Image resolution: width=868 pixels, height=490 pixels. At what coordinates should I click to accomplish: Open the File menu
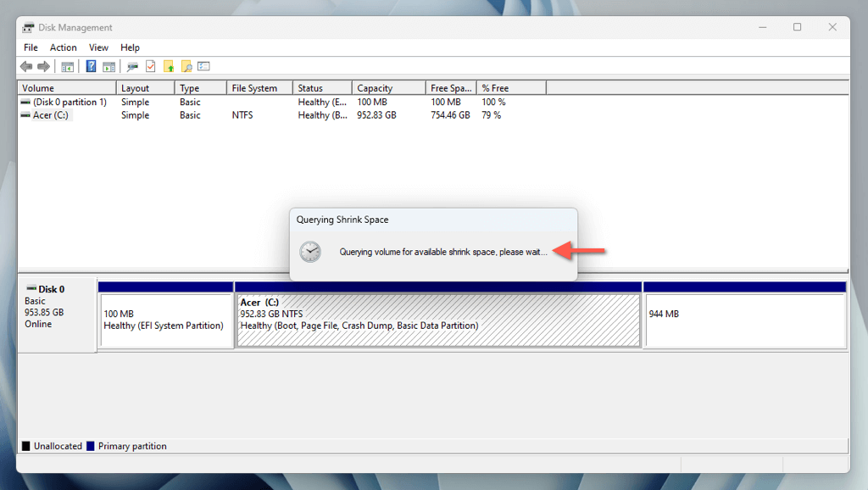[x=31, y=47]
